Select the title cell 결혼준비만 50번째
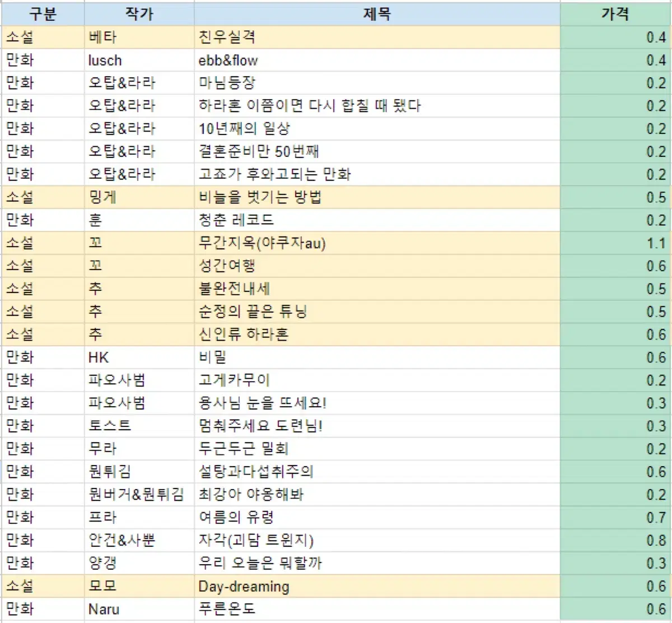This screenshot has width=672, height=623. coord(377,151)
